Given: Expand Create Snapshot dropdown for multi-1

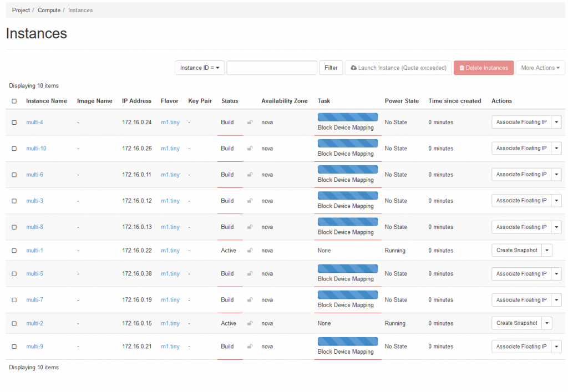Looking at the screenshot, I should [547, 250].
